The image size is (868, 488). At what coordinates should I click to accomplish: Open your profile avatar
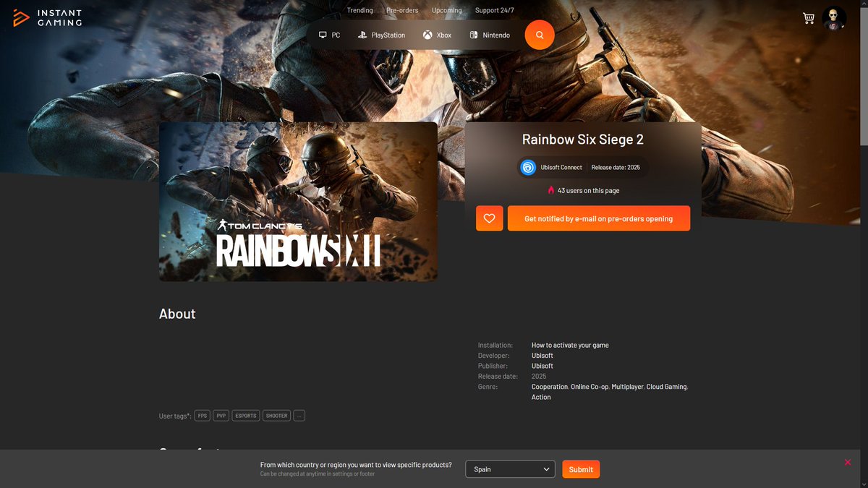pos(835,17)
